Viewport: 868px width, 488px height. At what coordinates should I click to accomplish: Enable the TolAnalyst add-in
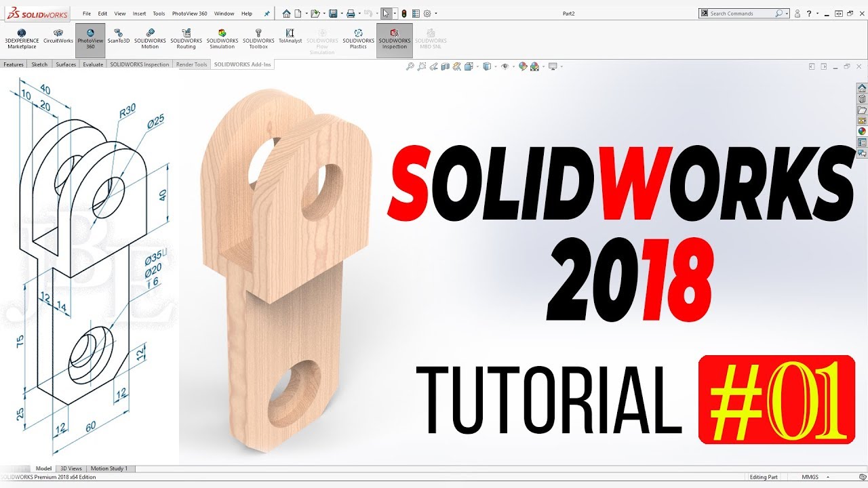point(290,37)
